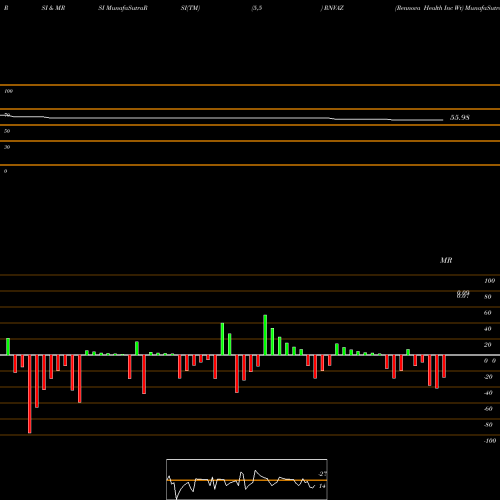Click the MR axis label -40

click(488, 393)
